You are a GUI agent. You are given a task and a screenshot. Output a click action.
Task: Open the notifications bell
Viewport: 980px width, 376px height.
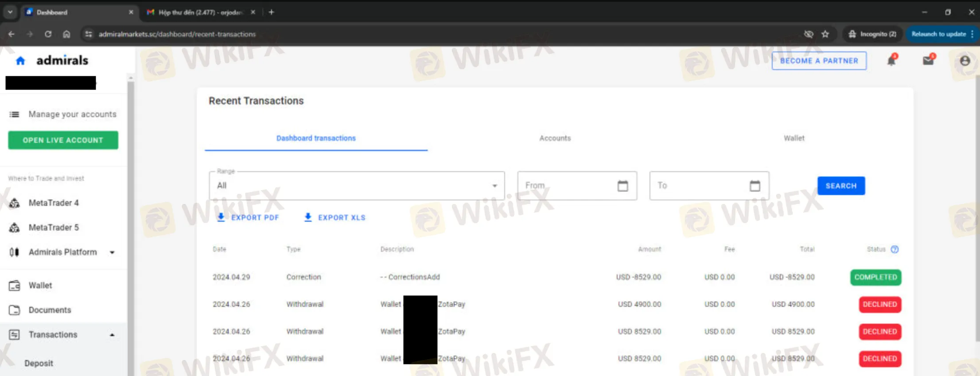pyautogui.click(x=891, y=61)
